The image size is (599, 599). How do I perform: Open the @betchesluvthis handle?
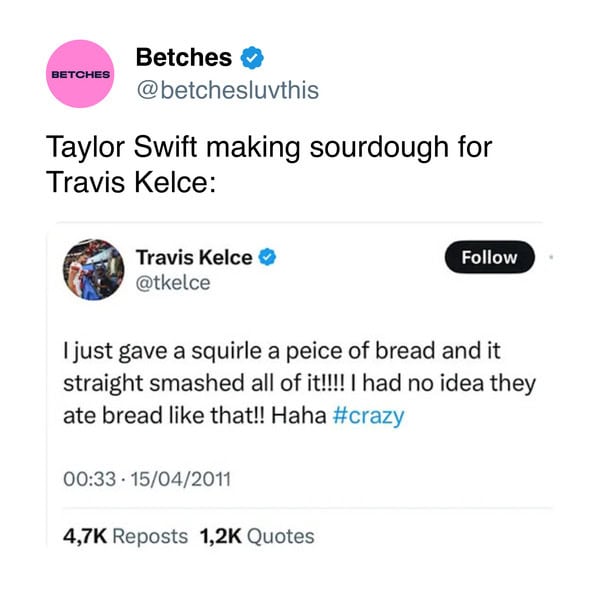(228, 90)
